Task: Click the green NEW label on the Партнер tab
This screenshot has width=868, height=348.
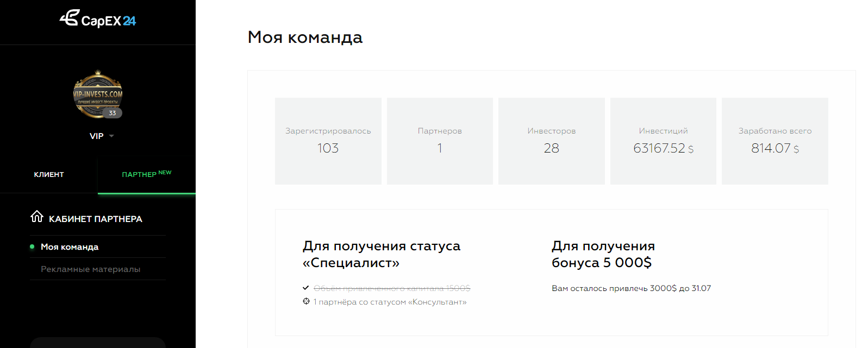Action: click(x=165, y=173)
